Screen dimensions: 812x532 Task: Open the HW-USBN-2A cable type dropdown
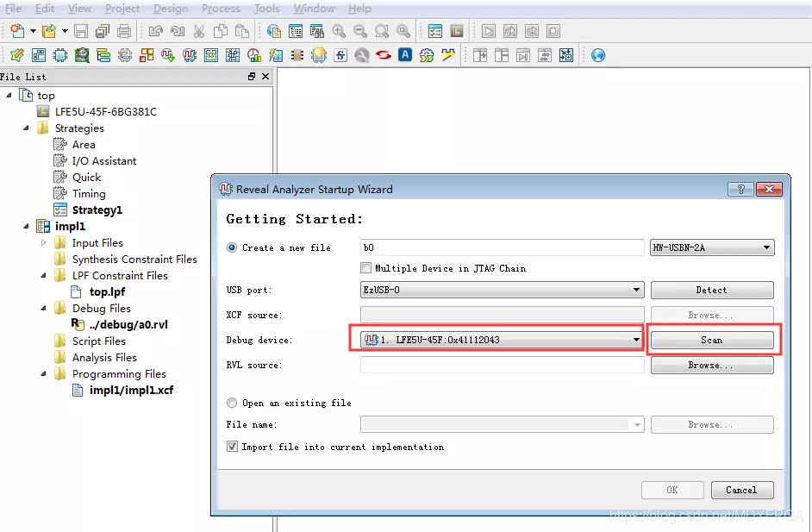pos(712,247)
